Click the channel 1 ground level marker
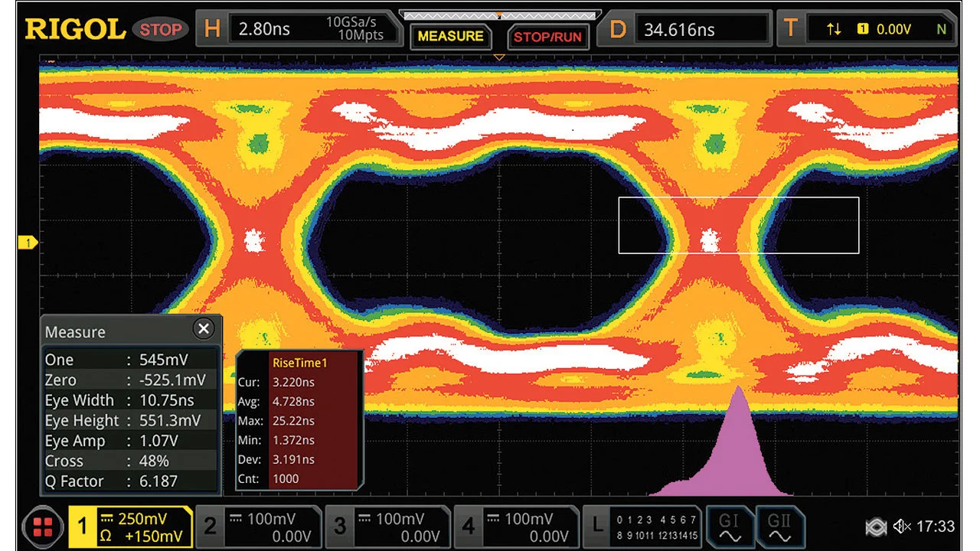This screenshot has width=980, height=551. (28, 243)
